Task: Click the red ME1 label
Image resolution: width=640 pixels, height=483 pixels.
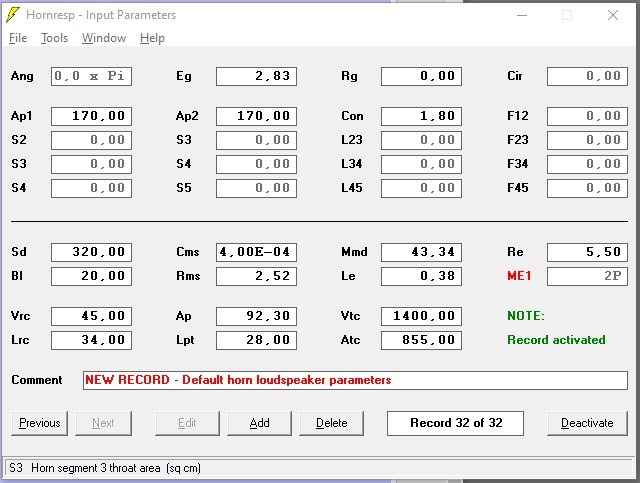Action: coord(519,276)
